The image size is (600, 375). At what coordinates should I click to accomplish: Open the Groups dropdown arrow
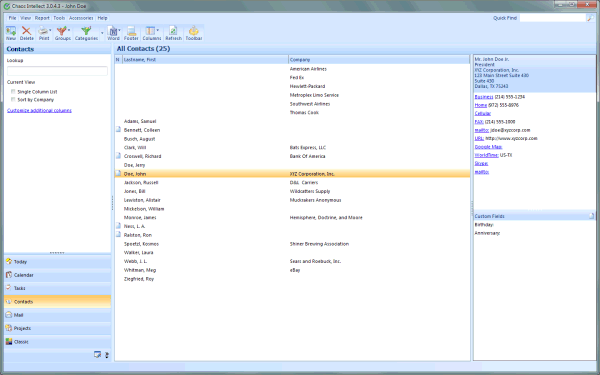pyautogui.click(x=69, y=30)
